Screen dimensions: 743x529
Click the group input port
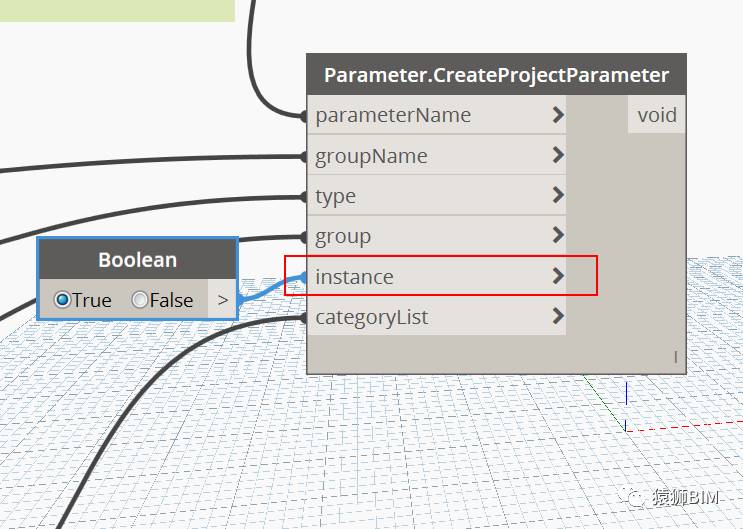pyautogui.click(x=436, y=236)
